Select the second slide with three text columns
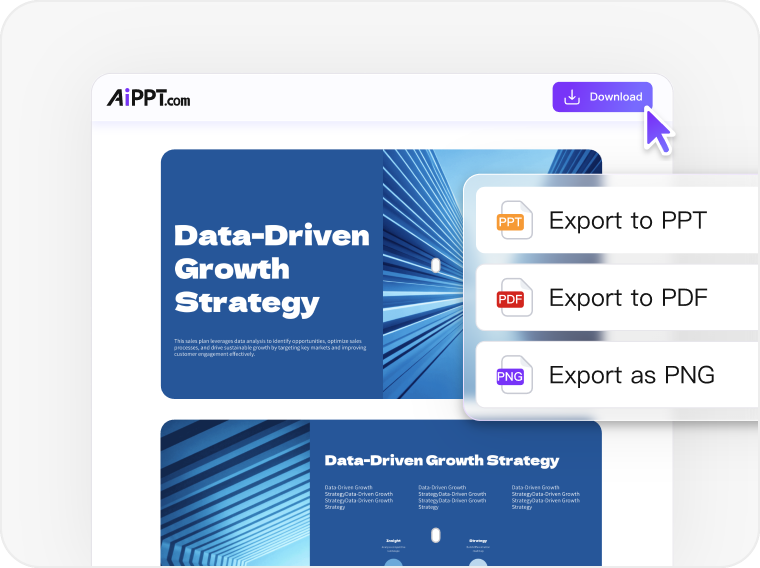 (381, 493)
